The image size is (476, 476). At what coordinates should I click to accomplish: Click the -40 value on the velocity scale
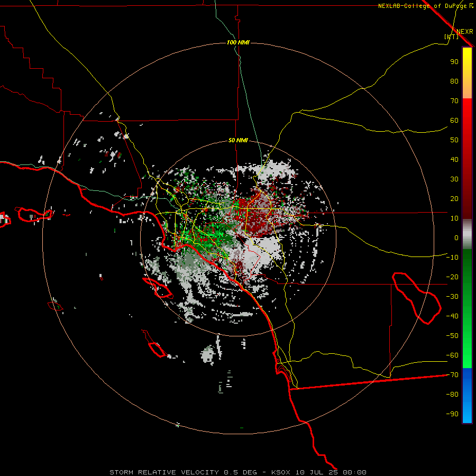coord(452,316)
